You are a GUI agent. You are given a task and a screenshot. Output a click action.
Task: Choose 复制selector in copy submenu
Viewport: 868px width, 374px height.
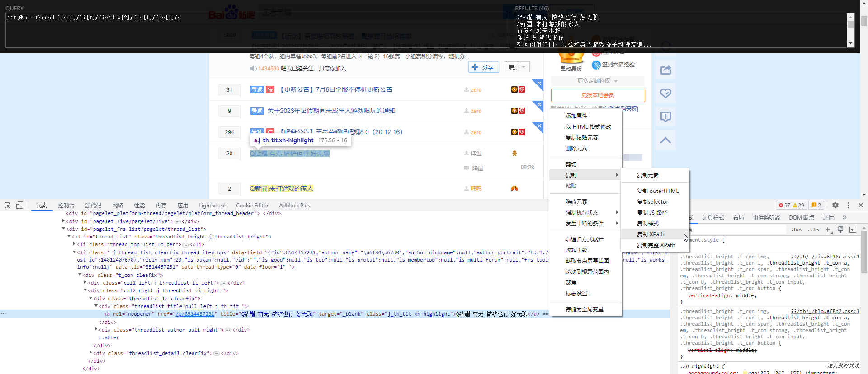coord(655,202)
